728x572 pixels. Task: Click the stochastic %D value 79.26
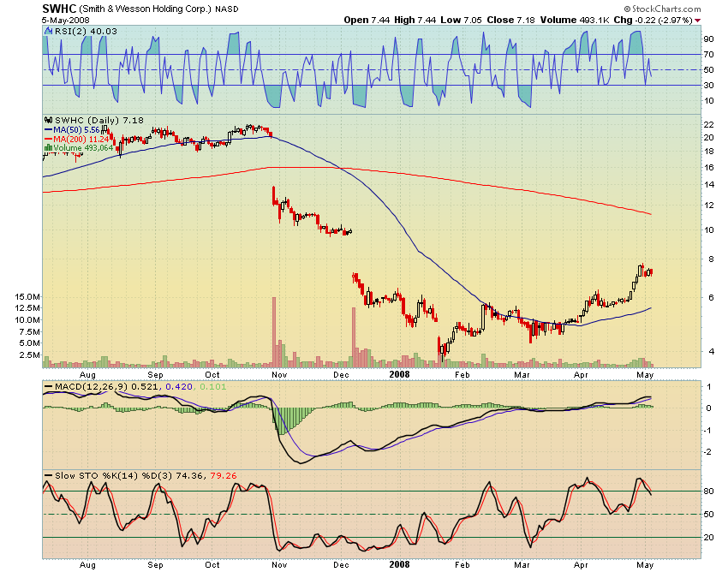(224, 475)
